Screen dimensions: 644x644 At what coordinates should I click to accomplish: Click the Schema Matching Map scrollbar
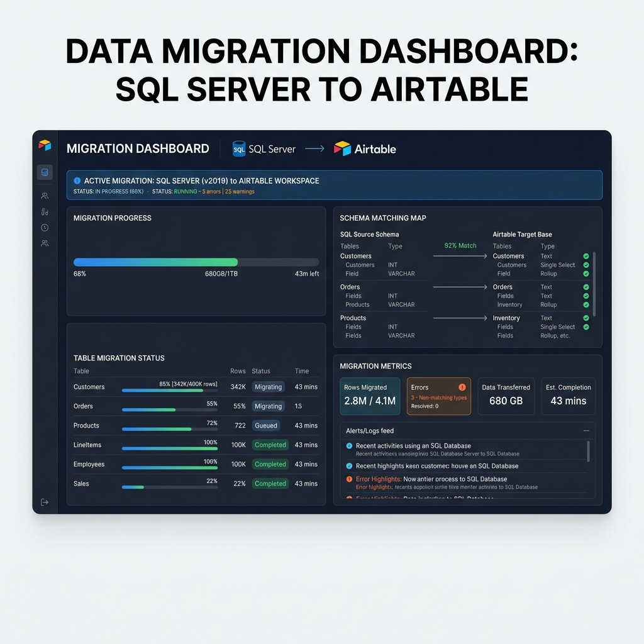point(594,284)
